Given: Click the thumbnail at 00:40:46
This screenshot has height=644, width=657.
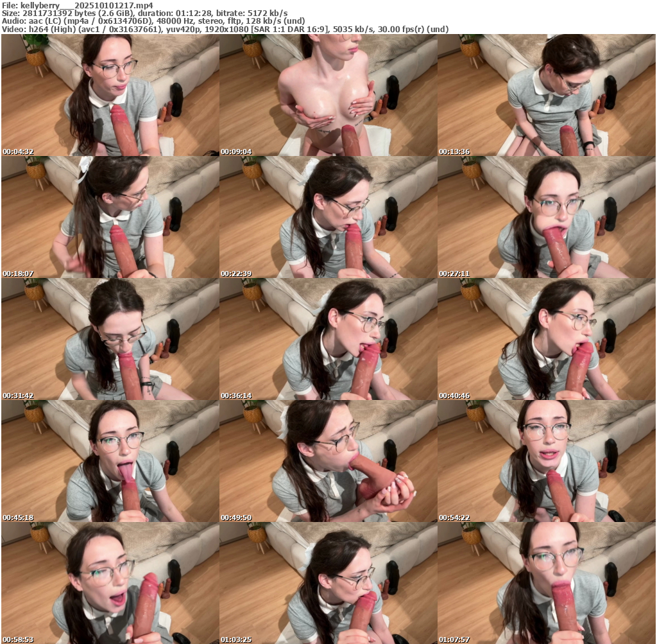Looking at the screenshot, I should click(x=546, y=339).
